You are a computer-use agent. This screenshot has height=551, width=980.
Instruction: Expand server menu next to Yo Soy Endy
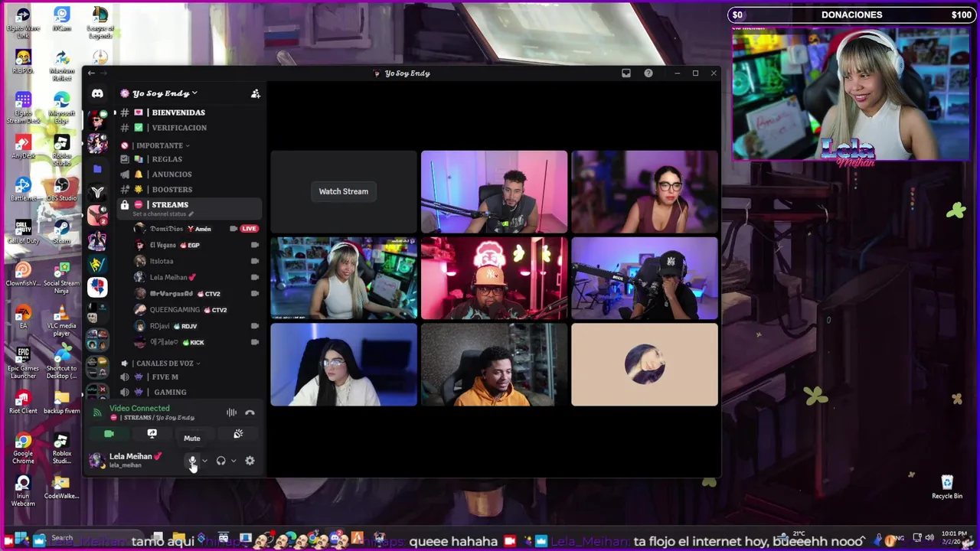point(194,93)
